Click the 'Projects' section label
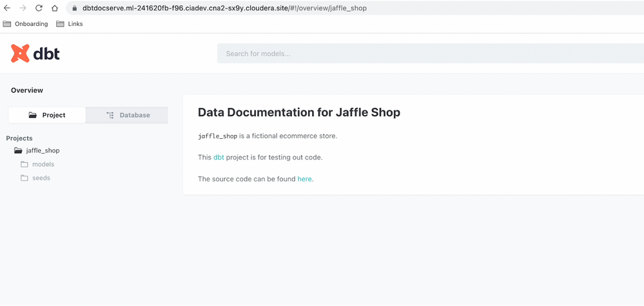Viewport: 644px width, 306px height. coord(19,138)
